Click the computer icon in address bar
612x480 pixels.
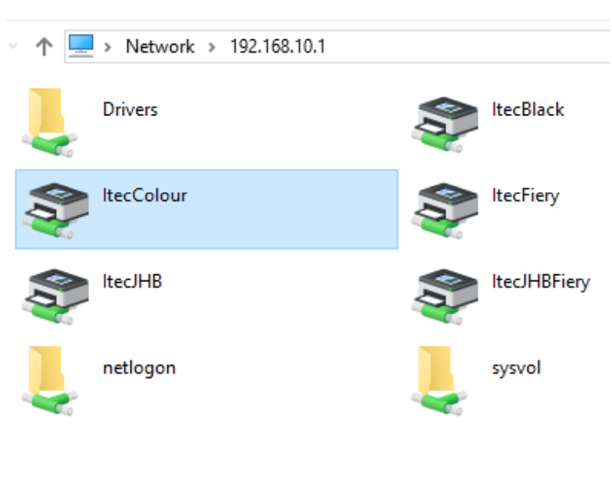click(x=82, y=46)
